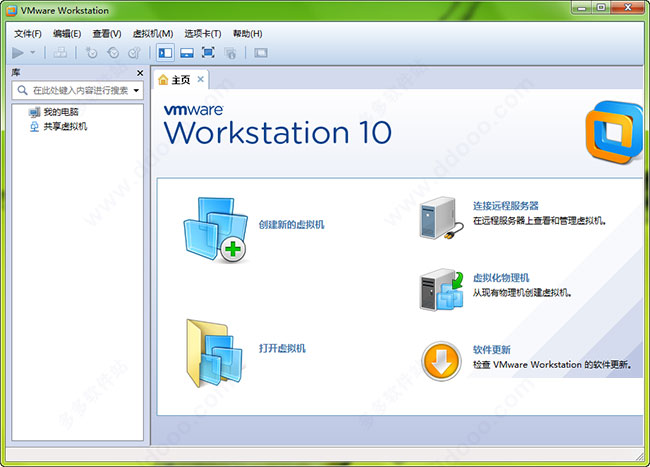This screenshot has height=467, width=650.
Task: Click the VMware logo graphic on home page
Action: pyautogui.click(x=614, y=132)
